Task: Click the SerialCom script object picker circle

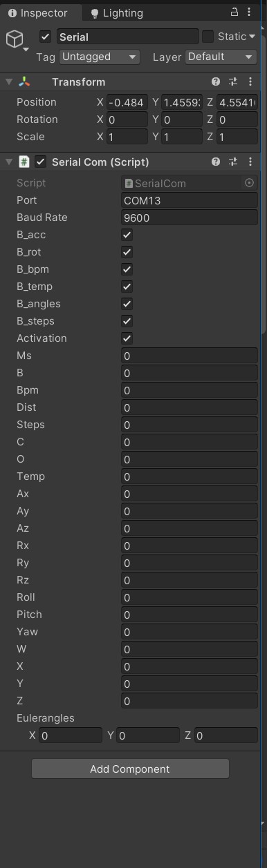Action: [x=250, y=183]
